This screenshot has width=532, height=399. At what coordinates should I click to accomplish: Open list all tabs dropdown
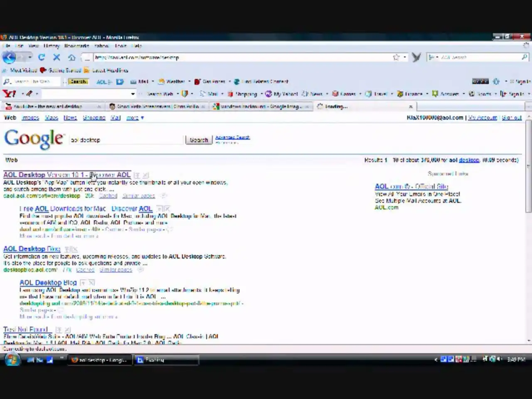click(x=528, y=106)
